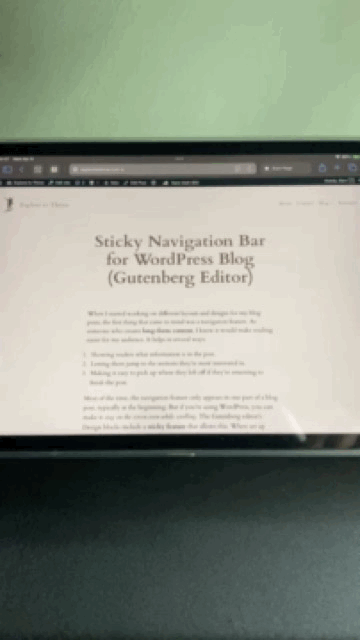
Task: Add a new tab with the plus icon
Action: click(x=337, y=168)
